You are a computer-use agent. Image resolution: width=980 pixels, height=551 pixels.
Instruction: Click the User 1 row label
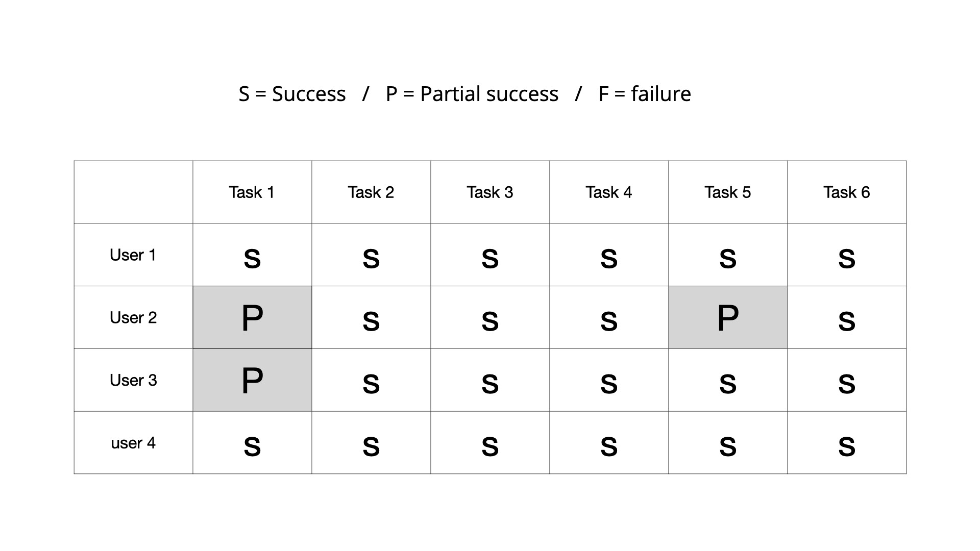click(133, 255)
